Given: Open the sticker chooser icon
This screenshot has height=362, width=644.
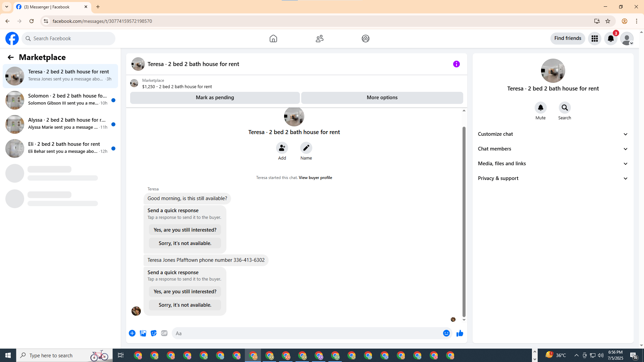Looking at the screenshot, I should pos(154,333).
